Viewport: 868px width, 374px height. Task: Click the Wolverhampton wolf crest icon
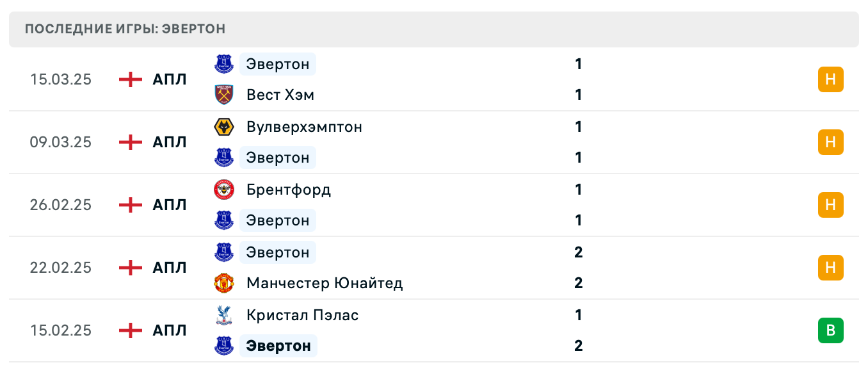pos(223,127)
